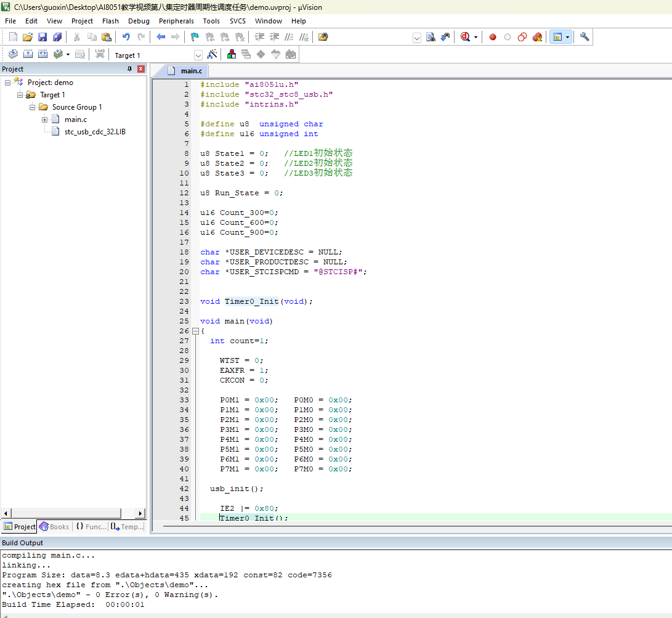Open the debug icon dropdown arrow
The height and width of the screenshot is (618, 672).
coord(476,38)
